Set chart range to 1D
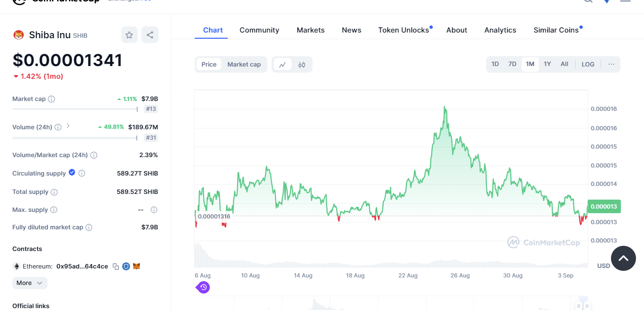This screenshot has width=644, height=310. (x=495, y=64)
